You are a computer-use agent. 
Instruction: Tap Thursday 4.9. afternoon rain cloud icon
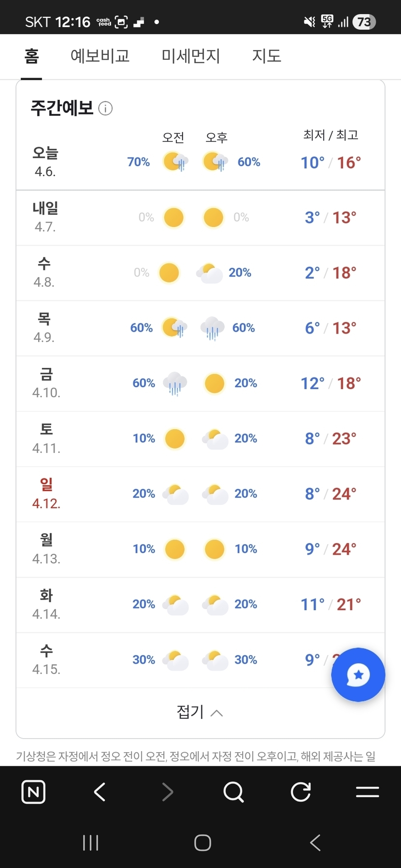pyautogui.click(x=213, y=328)
